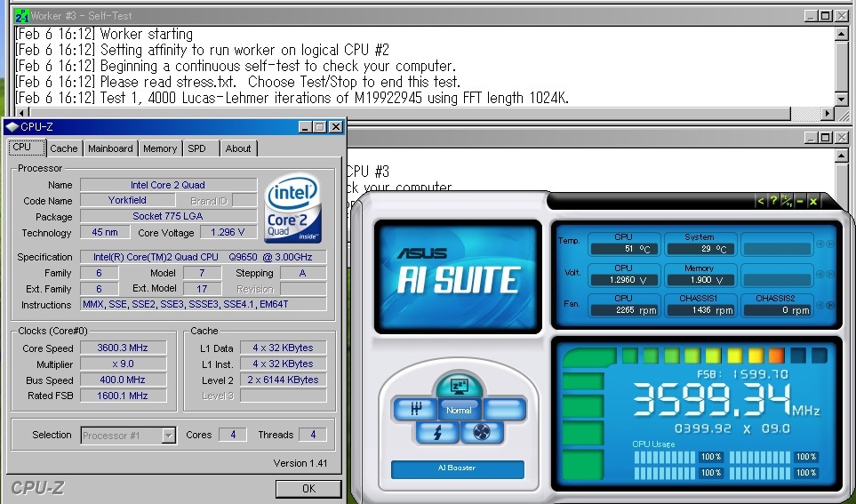Click Worker #3 vertical scrollbar up arrow
The image size is (856, 504).
(x=841, y=34)
